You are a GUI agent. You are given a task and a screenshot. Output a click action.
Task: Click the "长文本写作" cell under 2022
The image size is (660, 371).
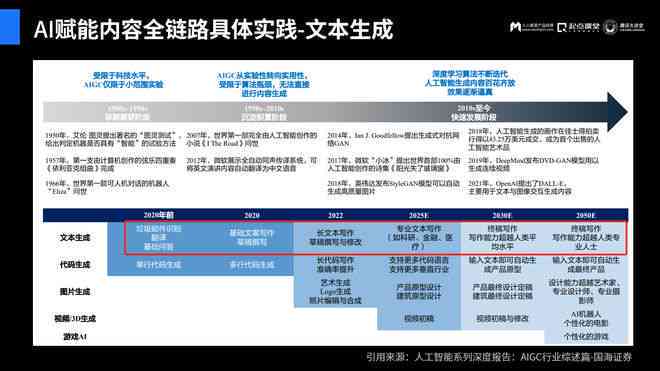tap(335, 238)
